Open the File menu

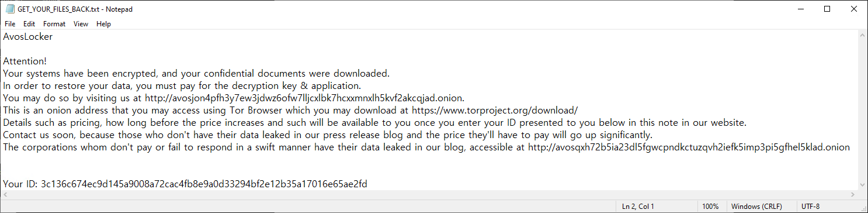[10, 24]
